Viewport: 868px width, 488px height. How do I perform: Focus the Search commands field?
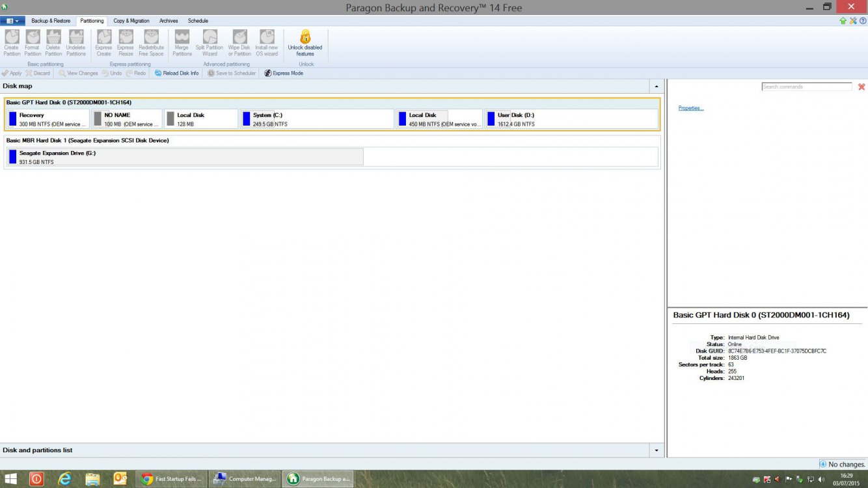click(807, 87)
